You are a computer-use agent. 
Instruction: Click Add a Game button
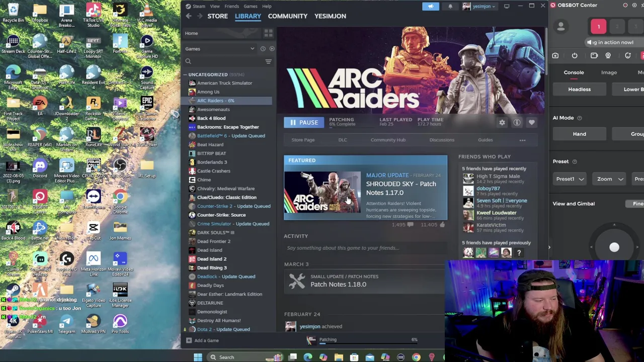click(202, 340)
